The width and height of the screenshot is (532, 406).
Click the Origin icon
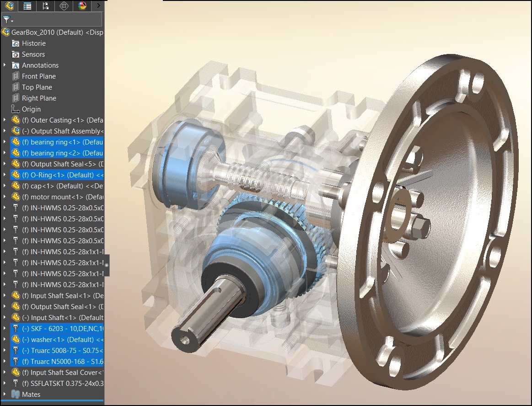pos(16,109)
